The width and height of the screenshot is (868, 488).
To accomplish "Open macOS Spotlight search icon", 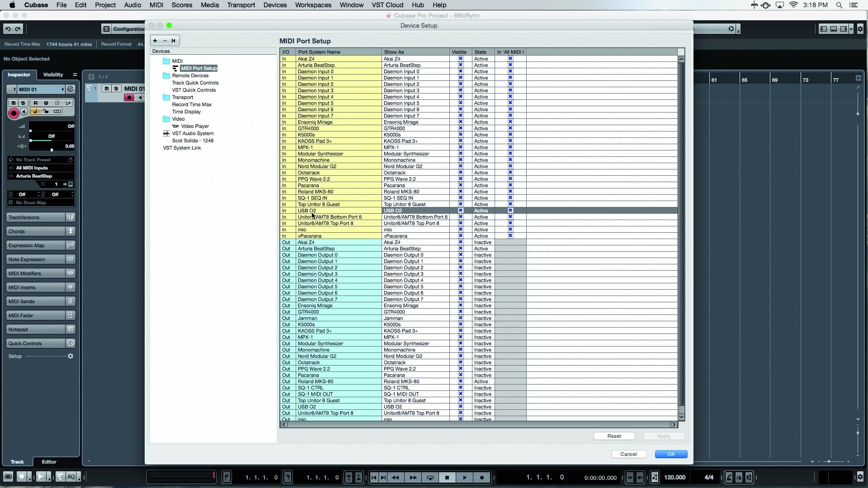I will [x=839, y=5].
